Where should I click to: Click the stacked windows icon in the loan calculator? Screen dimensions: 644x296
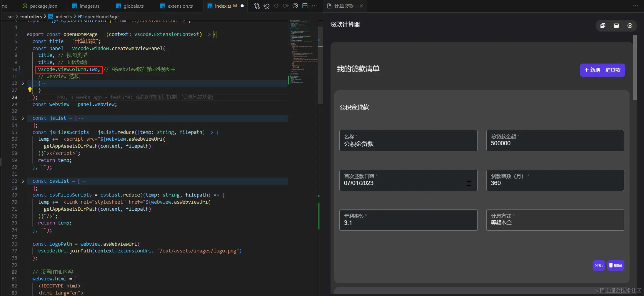(603, 26)
